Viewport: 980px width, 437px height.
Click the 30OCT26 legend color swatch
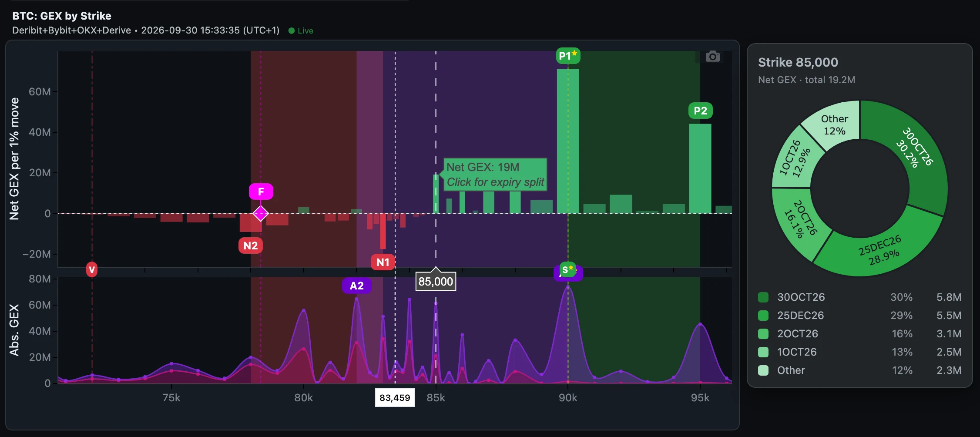(x=763, y=297)
